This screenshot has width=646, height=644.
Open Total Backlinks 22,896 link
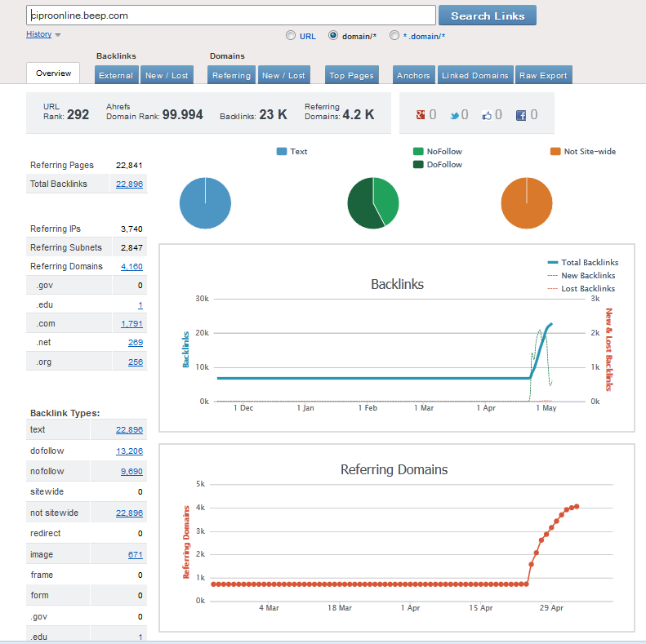tap(129, 184)
